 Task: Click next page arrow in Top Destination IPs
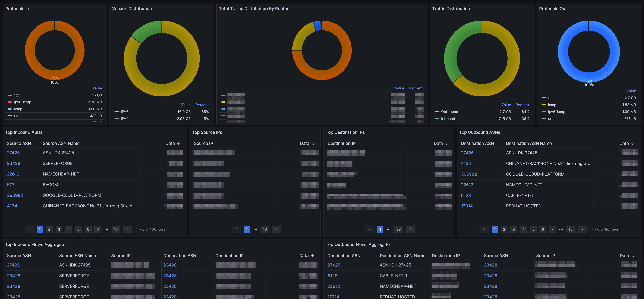coord(411,229)
